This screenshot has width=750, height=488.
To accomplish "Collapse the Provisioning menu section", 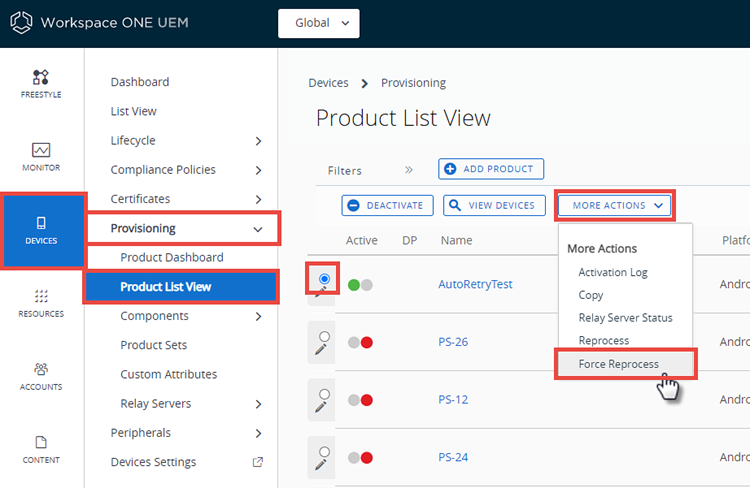I will click(x=258, y=229).
